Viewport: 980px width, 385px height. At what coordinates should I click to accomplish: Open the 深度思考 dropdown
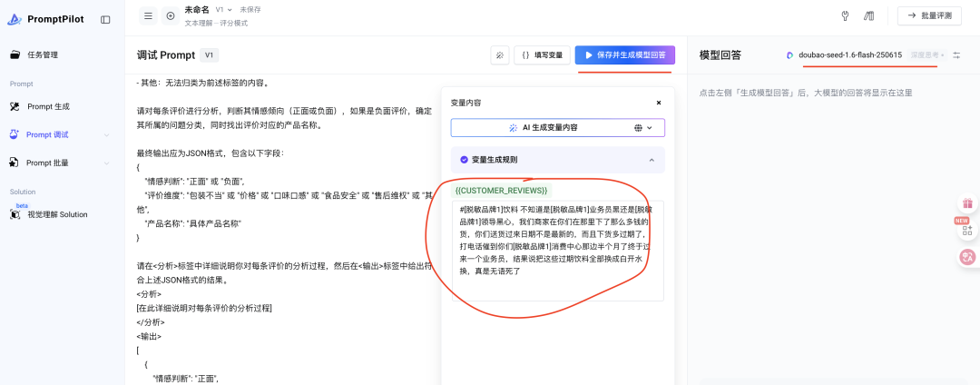[926, 55]
